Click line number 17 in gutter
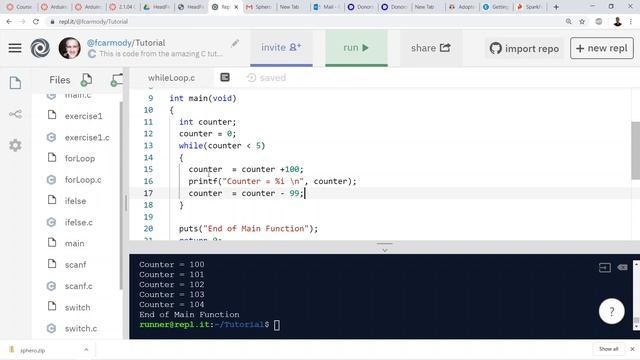Viewport: 640px width, 360px height. click(148, 193)
